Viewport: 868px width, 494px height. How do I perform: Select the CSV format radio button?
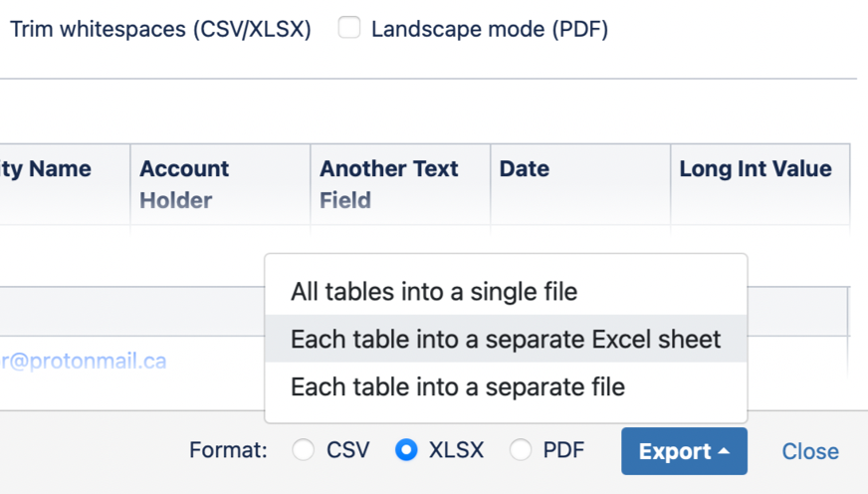[x=304, y=450]
